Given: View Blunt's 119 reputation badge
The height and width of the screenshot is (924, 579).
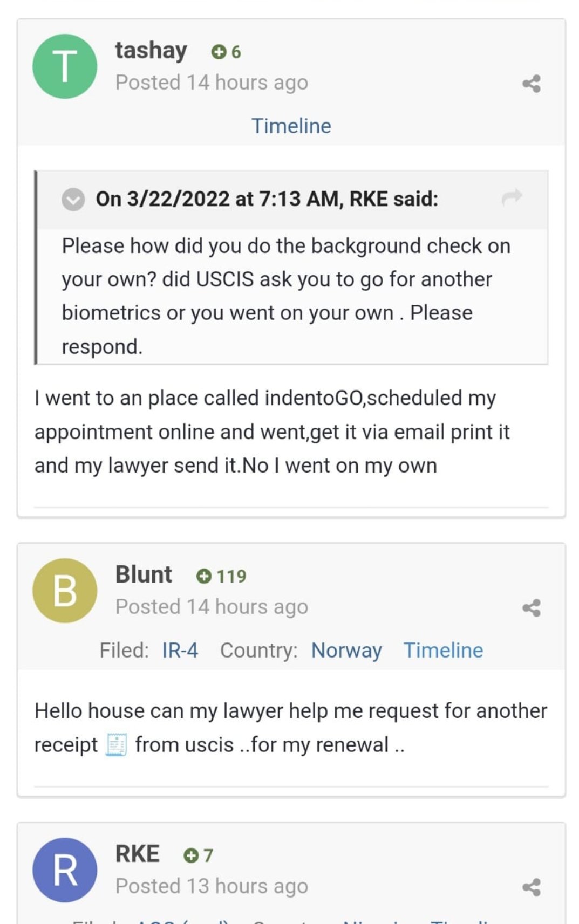Looking at the screenshot, I should (x=221, y=576).
